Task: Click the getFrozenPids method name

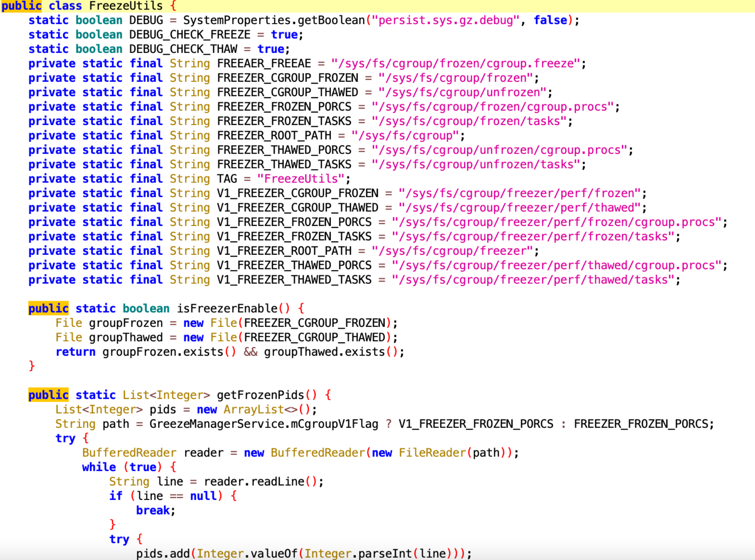Action: click(261, 395)
